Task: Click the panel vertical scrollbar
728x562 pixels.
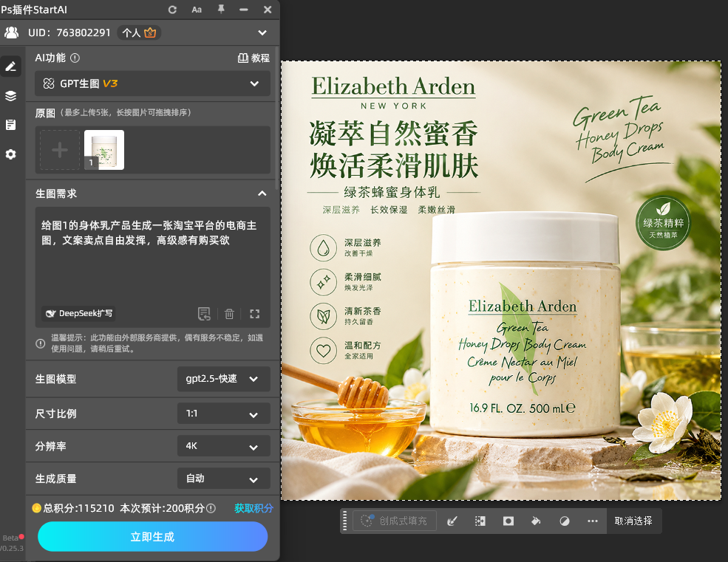Action: (277, 118)
